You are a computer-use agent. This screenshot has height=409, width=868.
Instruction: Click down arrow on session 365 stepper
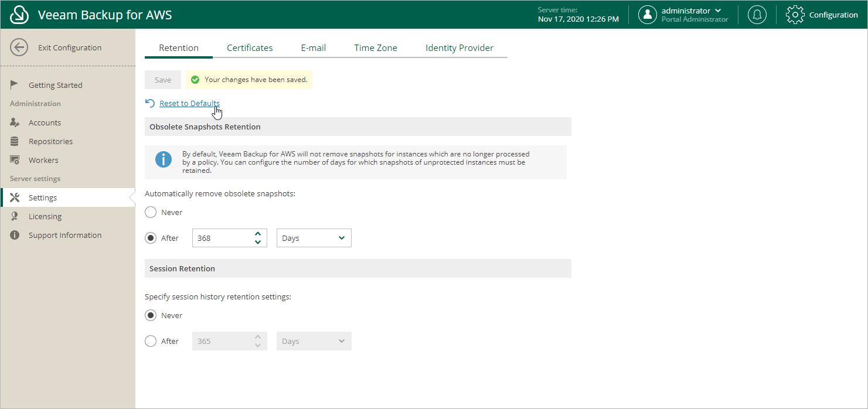click(x=258, y=345)
